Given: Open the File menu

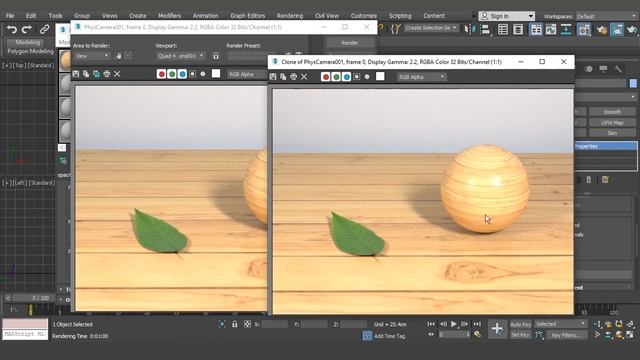Looking at the screenshot, I should [x=10, y=16].
